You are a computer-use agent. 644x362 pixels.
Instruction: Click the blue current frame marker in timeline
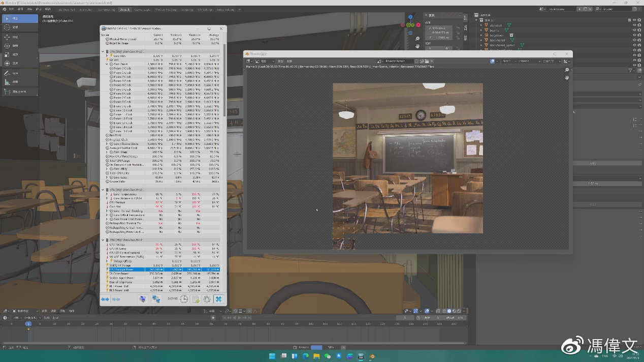(28, 323)
